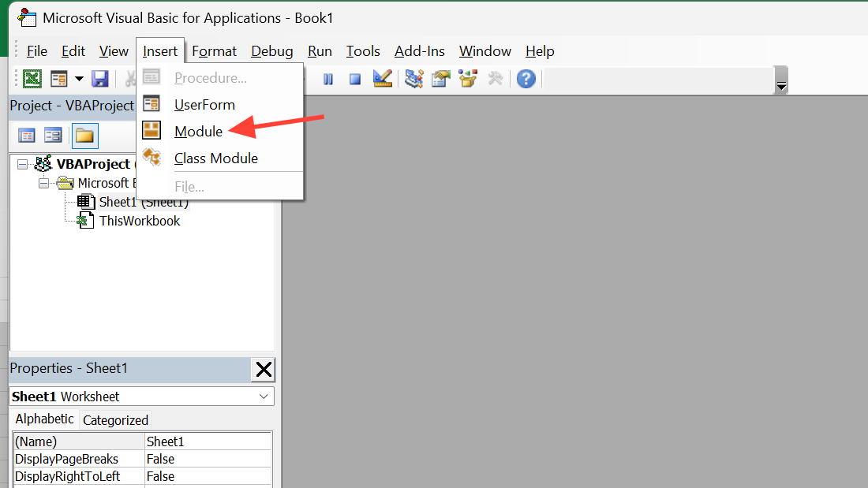The height and width of the screenshot is (488, 868).
Task: Click View Object icon in Project pane
Action: tap(53, 136)
